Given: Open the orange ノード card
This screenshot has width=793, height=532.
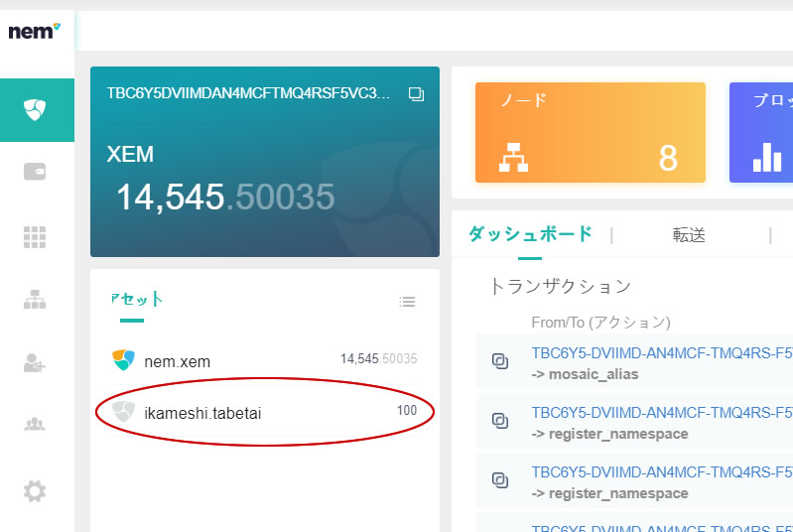Looking at the screenshot, I should point(590,132).
